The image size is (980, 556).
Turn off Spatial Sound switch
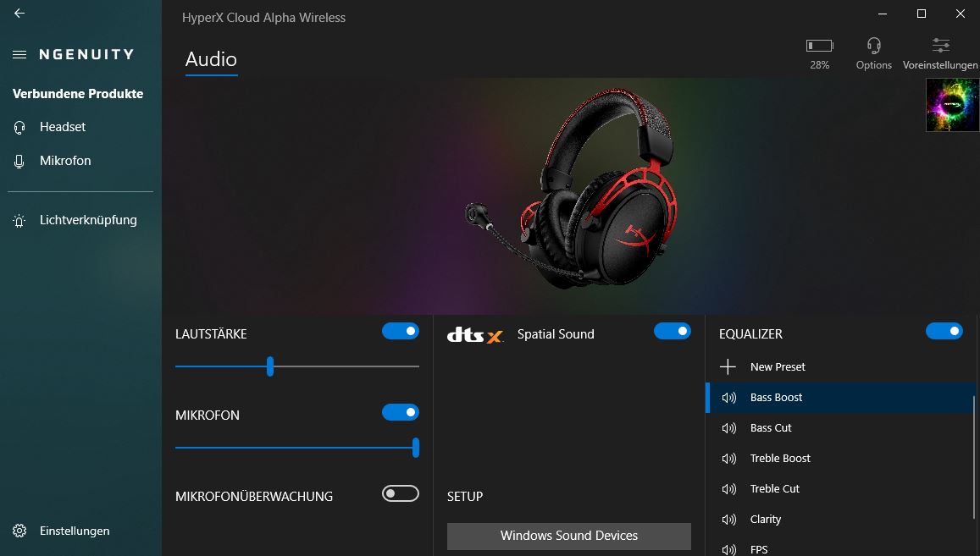[673, 332]
